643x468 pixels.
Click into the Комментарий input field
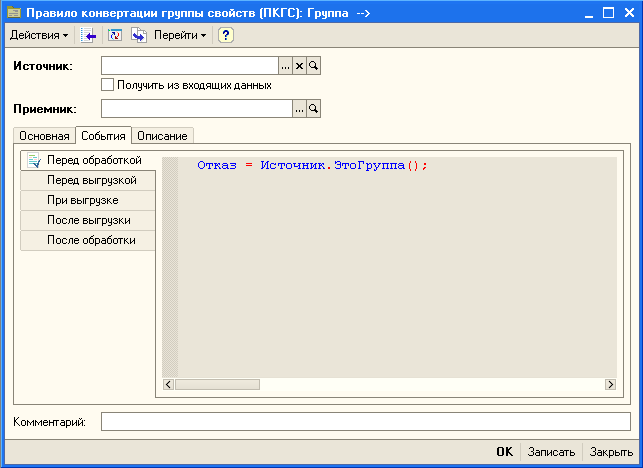pos(365,422)
